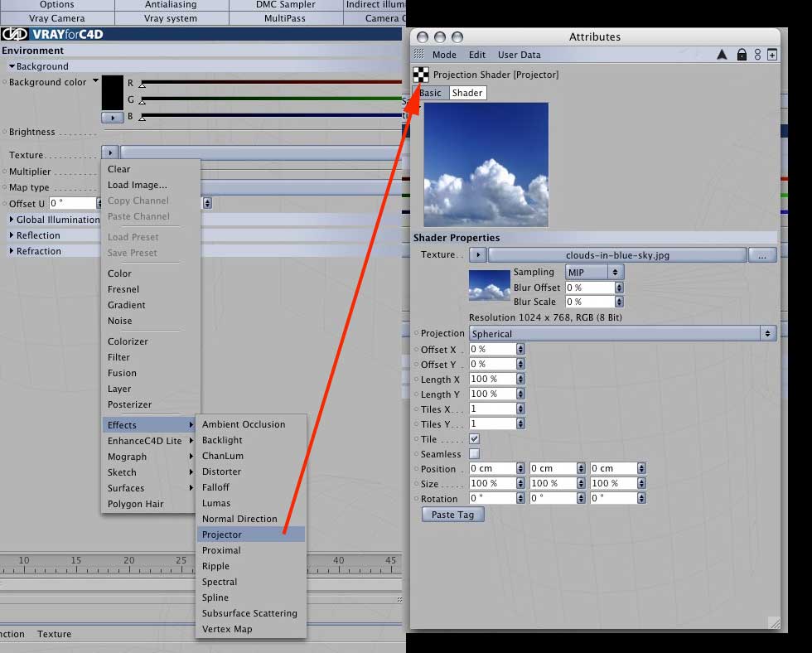Click the Offset U input field
This screenshot has width=812, height=653.
pos(72,203)
